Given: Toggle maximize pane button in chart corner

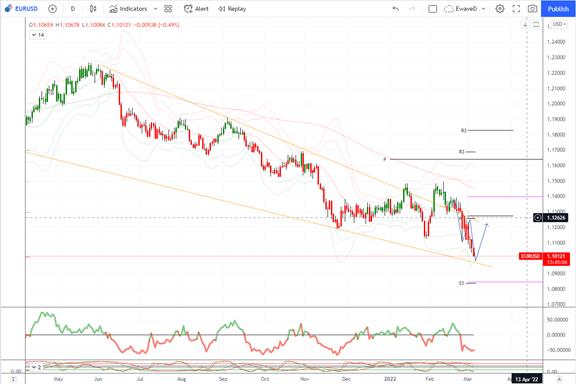Looking at the screenshot, I should [536, 25].
